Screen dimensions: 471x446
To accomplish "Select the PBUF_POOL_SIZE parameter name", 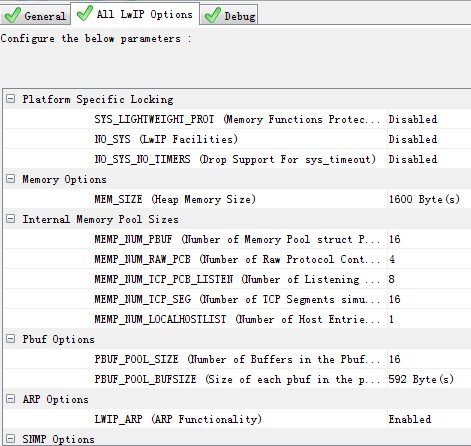I will [237, 359].
